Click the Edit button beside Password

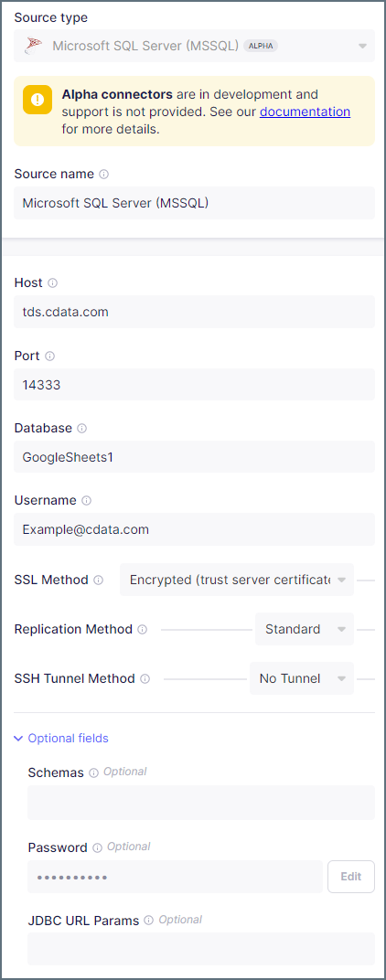[351, 877]
